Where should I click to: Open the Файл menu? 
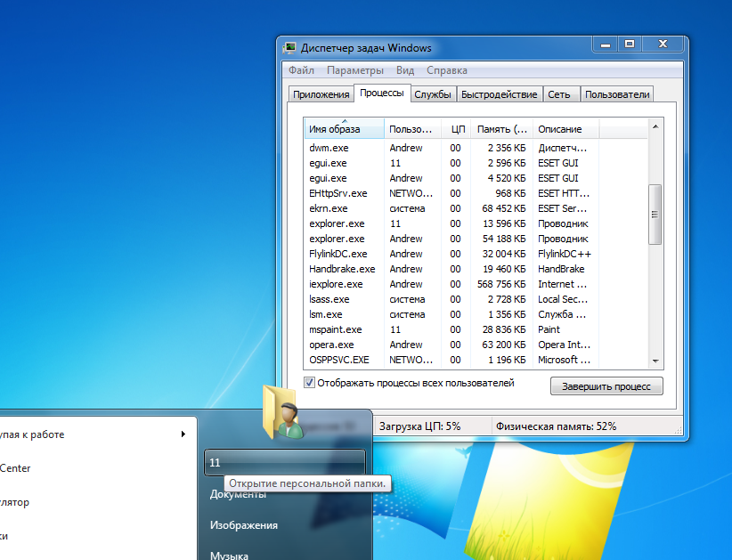pos(301,70)
